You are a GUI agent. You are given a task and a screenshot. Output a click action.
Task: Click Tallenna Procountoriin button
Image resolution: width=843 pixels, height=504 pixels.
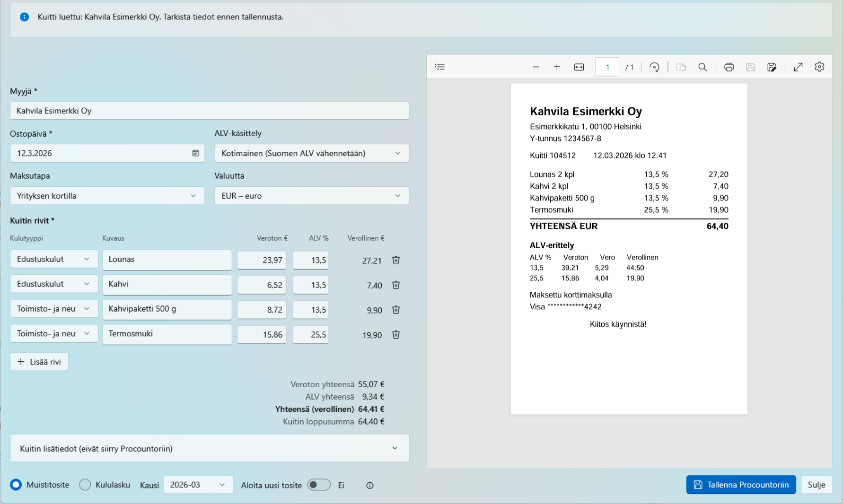pos(741,485)
